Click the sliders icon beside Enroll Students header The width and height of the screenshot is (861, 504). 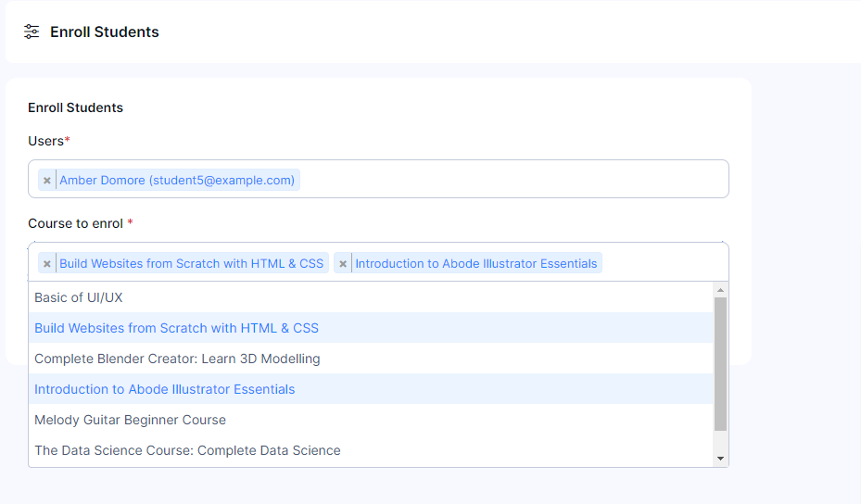point(32,31)
